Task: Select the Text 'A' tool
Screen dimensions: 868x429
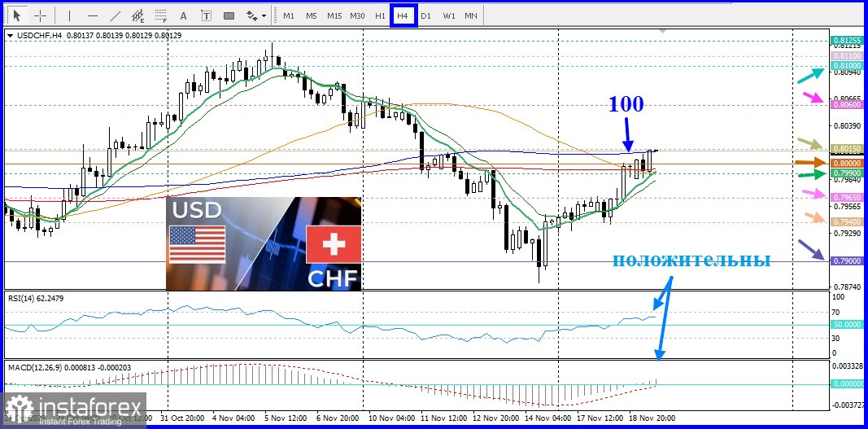Action: pos(184,15)
